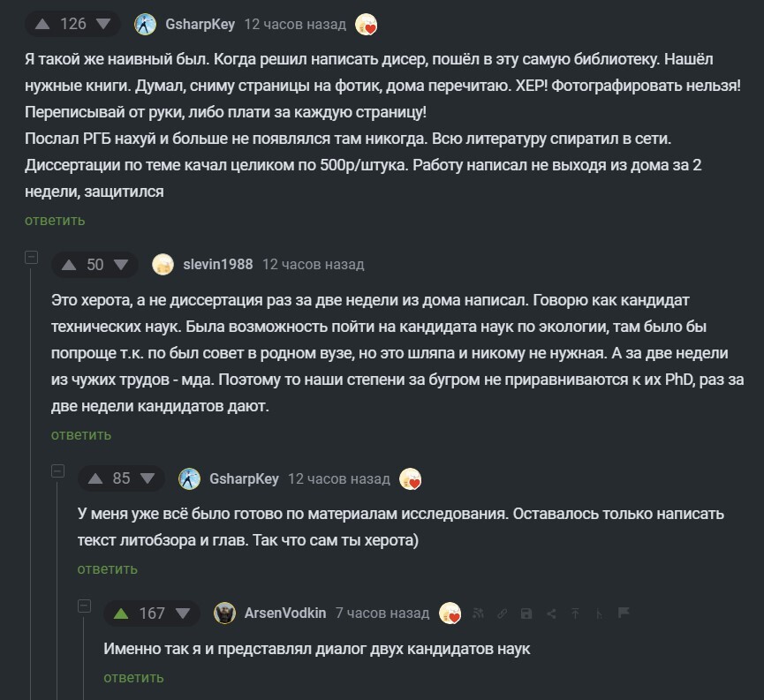764x700 pixels.
Task: Open timestamp link on ArsenVodkin's comment
Action: tap(382, 613)
